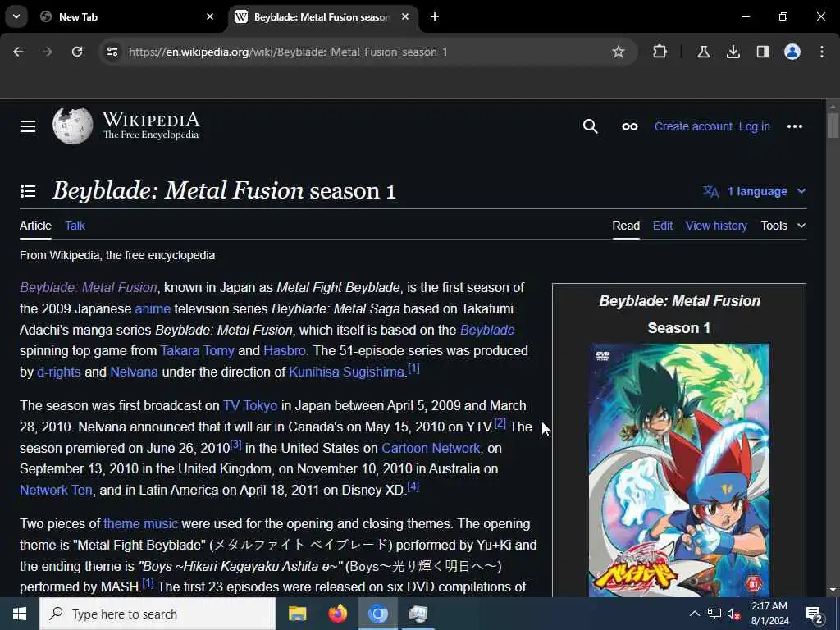Go back with the browser back arrow
The height and width of the screenshot is (630, 840).
point(18,52)
